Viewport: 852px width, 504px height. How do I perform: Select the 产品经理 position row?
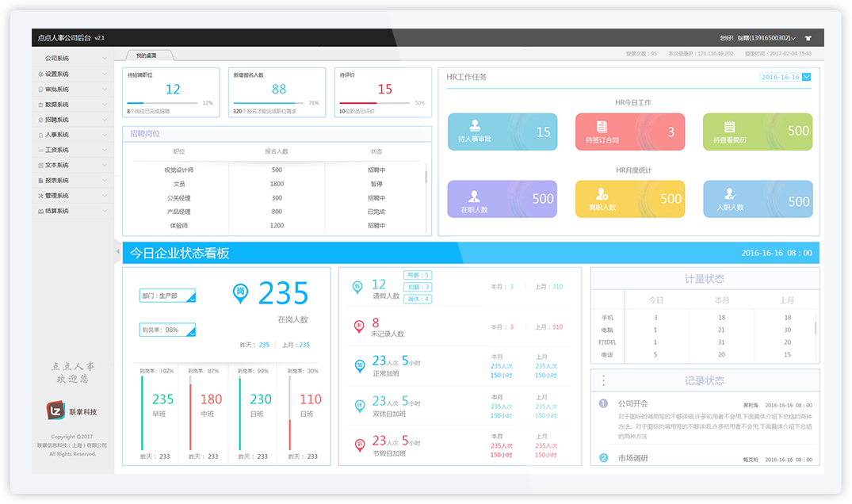[x=276, y=212]
